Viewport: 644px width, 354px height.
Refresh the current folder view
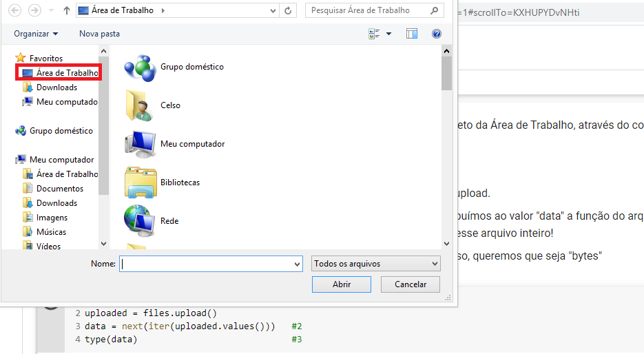click(288, 11)
